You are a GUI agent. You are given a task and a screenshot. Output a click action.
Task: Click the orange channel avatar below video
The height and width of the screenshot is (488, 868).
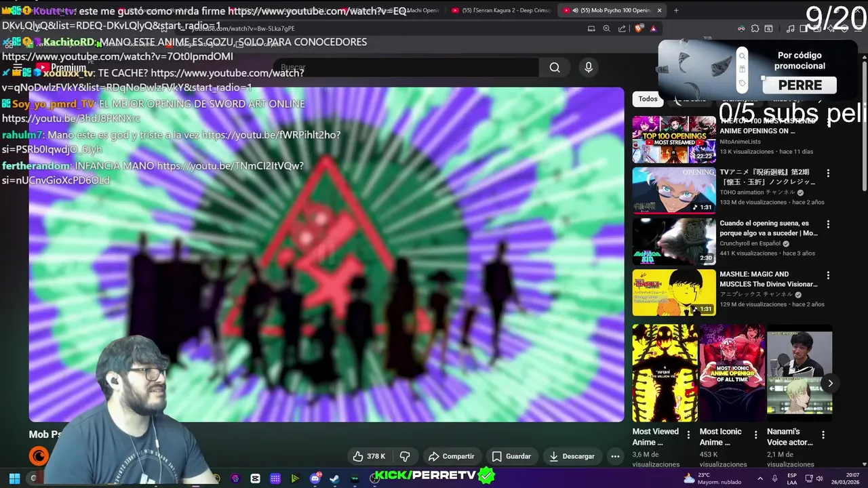[39, 456]
